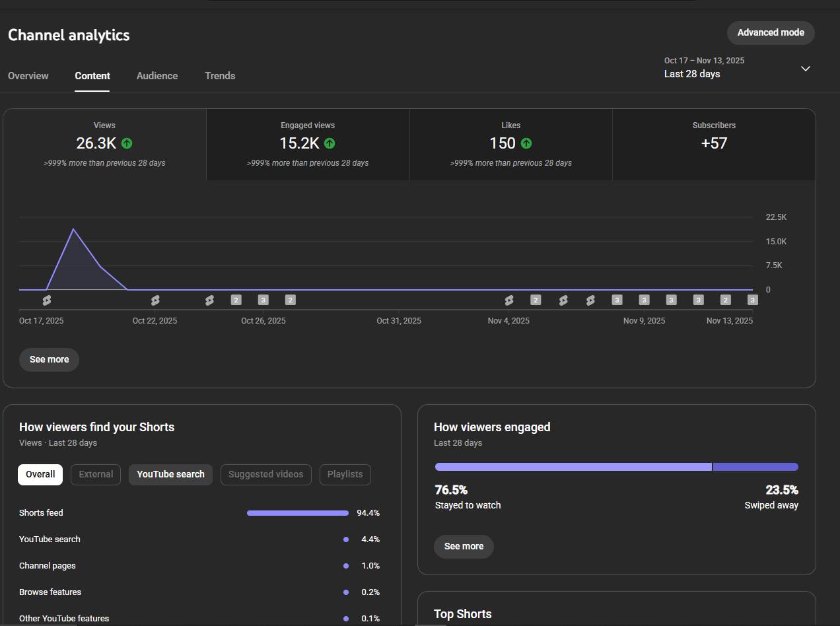The width and height of the screenshot is (840, 626).
Task: Open the '2' badge right of the Nov 4 Shorts marker
Action: tap(536, 300)
